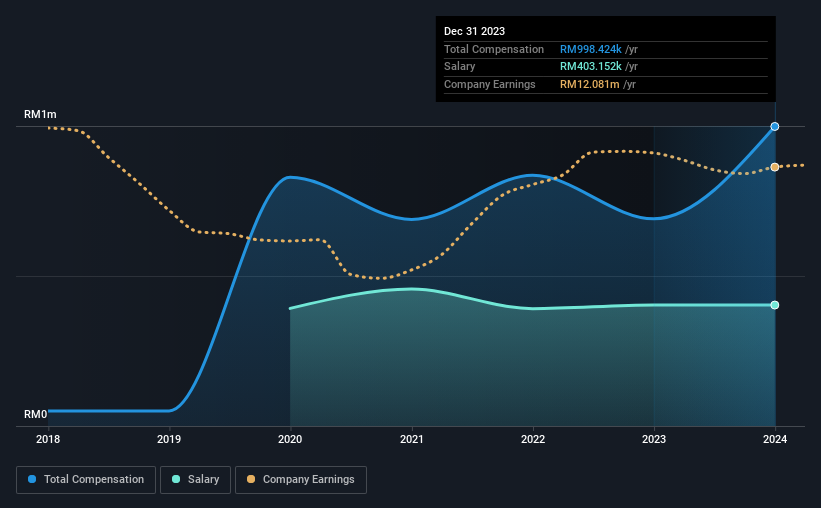
Task: Click the 2018 x-axis label
Action: tap(48, 439)
